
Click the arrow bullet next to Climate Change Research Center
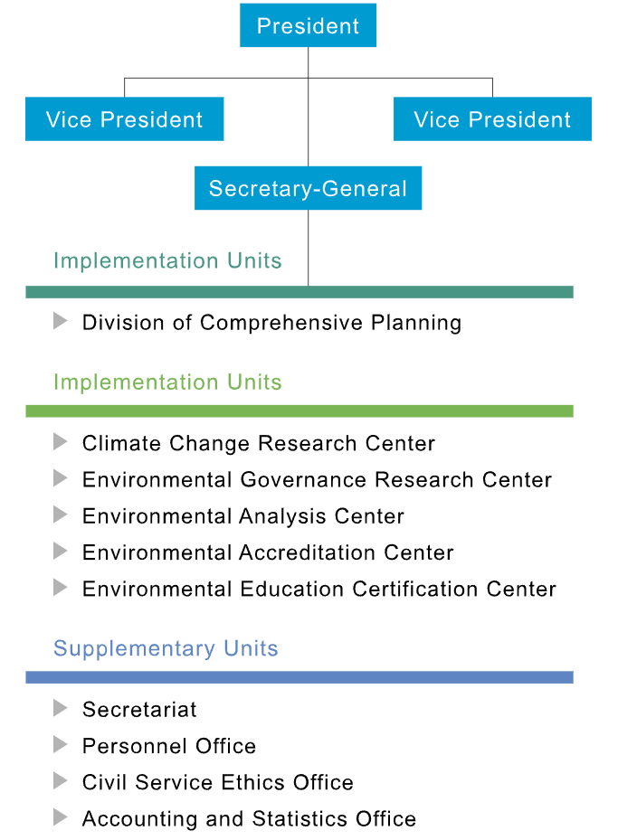click(60, 441)
